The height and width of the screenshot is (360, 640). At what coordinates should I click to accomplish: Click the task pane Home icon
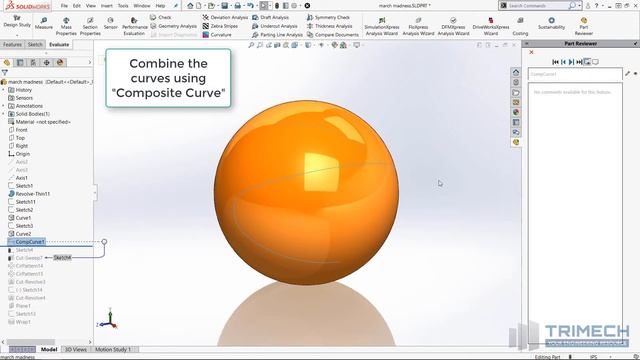click(516, 72)
